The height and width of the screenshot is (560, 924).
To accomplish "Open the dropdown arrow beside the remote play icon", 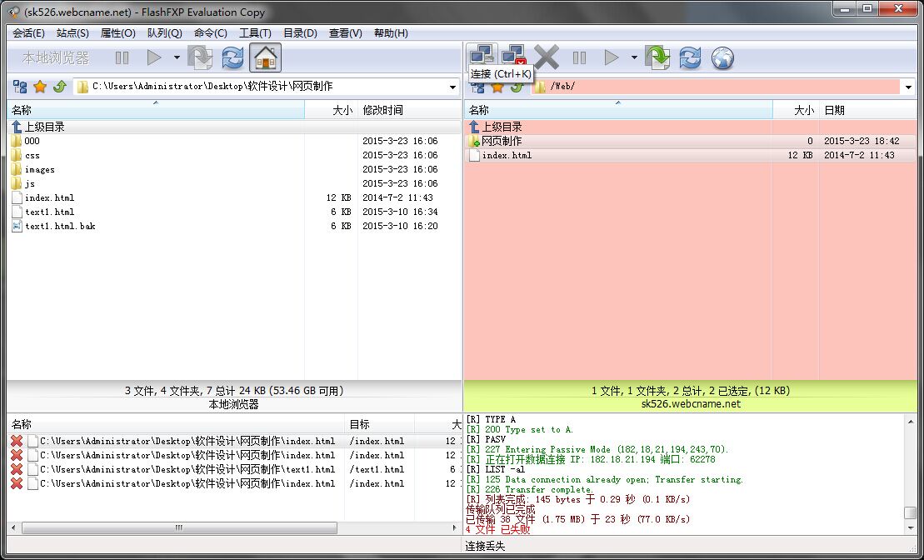I will (634, 57).
